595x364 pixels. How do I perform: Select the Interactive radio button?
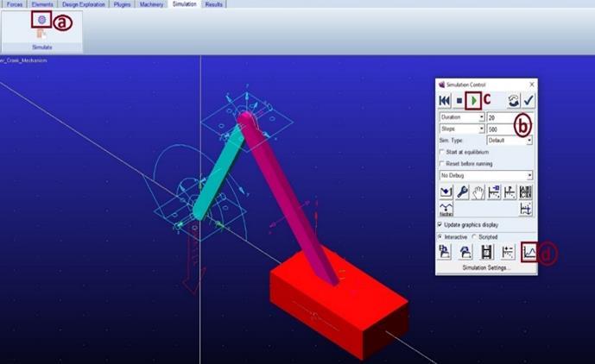pyautogui.click(x=440, y=236)
